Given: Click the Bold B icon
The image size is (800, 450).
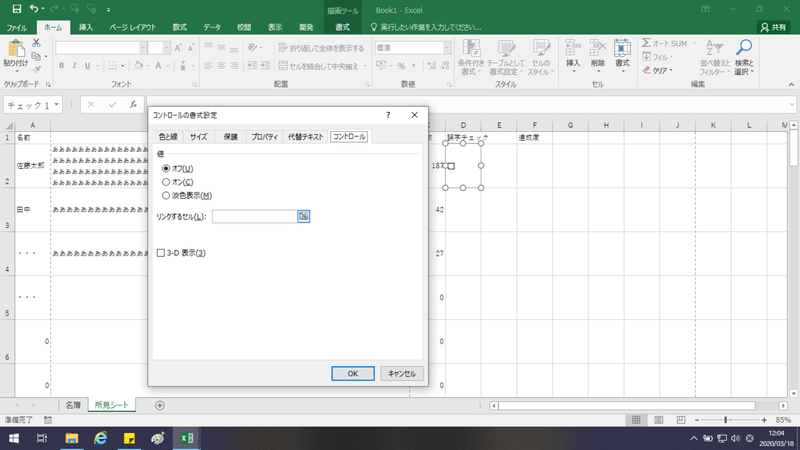Looking at the screenshot, I should (x=62, y=66).
